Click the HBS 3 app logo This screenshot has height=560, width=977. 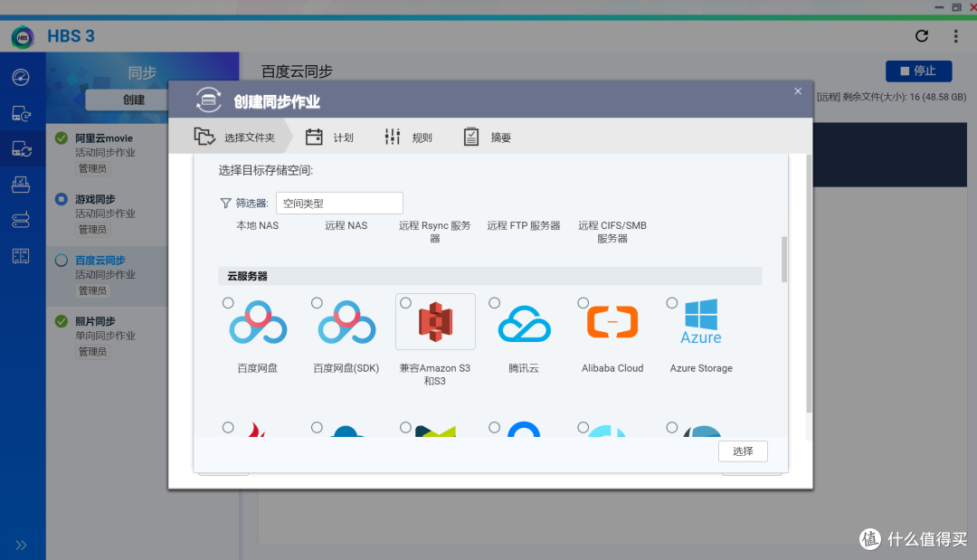(x=23, y=37)
